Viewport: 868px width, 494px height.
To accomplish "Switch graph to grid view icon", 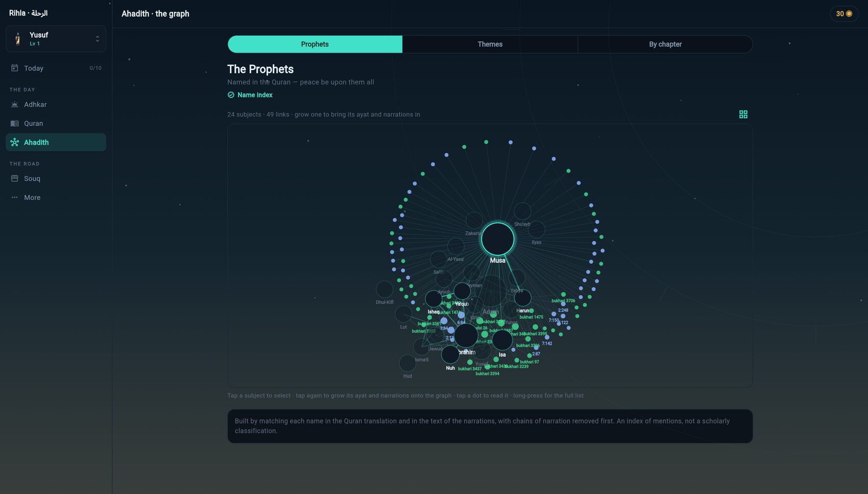I will 743,114.
